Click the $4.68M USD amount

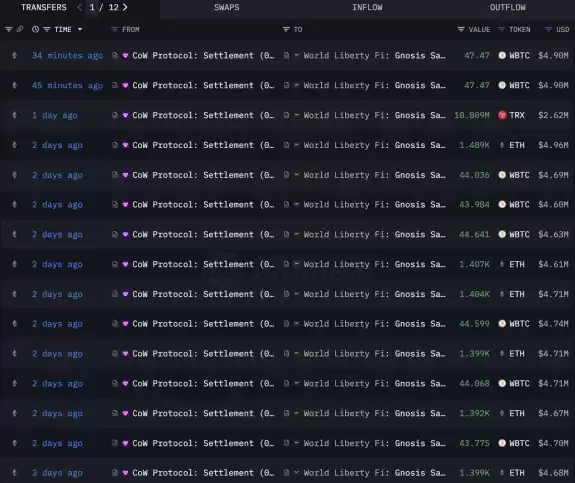click(553, 473)
